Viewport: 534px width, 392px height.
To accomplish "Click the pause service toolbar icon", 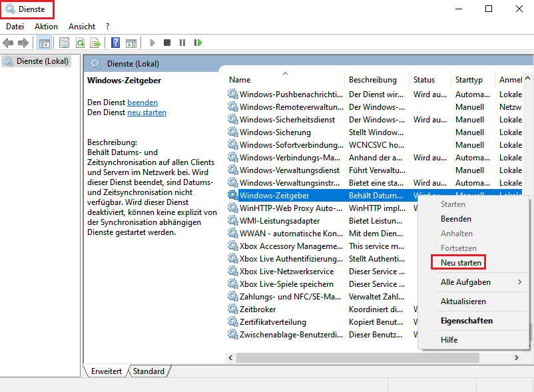I will pyautogui.click(x=182, y=43).
